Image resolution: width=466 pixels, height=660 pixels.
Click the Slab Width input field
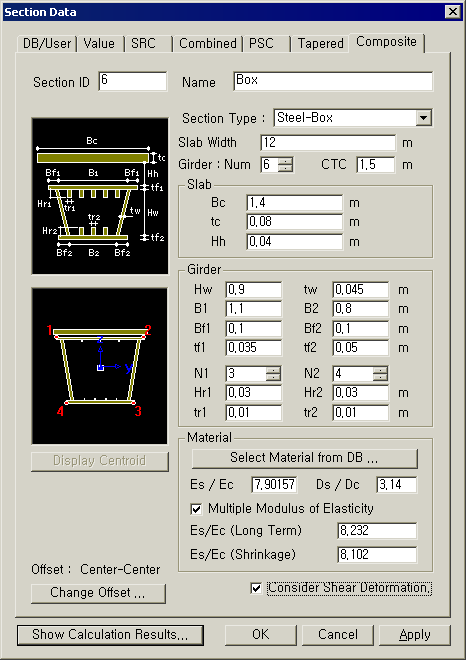point(328,143)
